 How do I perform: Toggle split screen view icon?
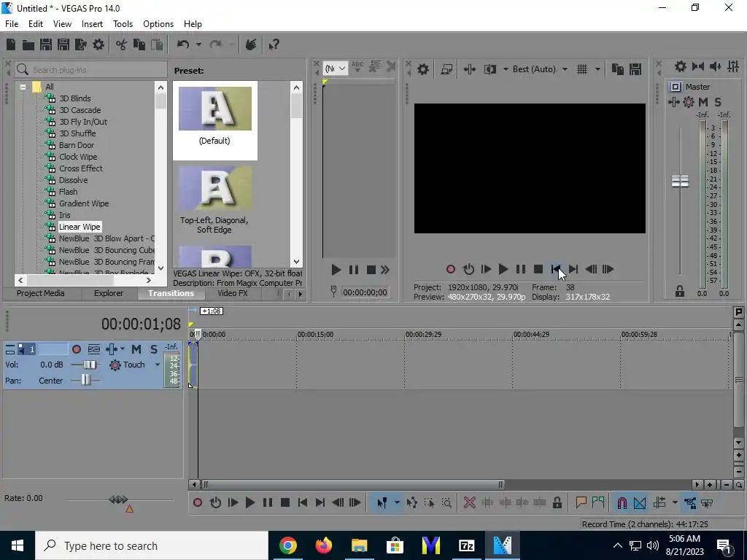click(x=490, y=69)
